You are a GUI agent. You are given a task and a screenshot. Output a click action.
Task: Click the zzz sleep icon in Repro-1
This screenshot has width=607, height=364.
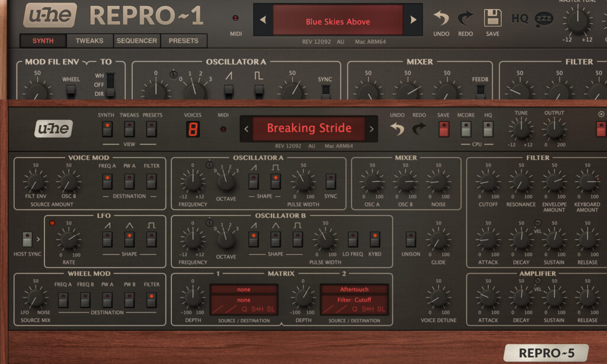click(542, 19)
